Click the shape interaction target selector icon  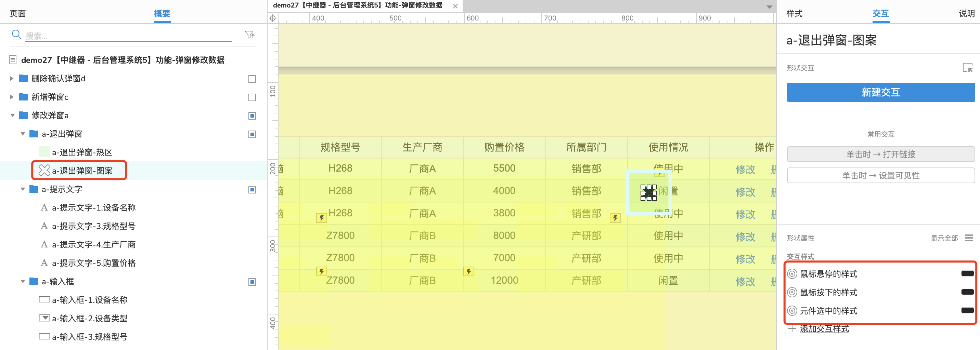click(x=967, y=68)
